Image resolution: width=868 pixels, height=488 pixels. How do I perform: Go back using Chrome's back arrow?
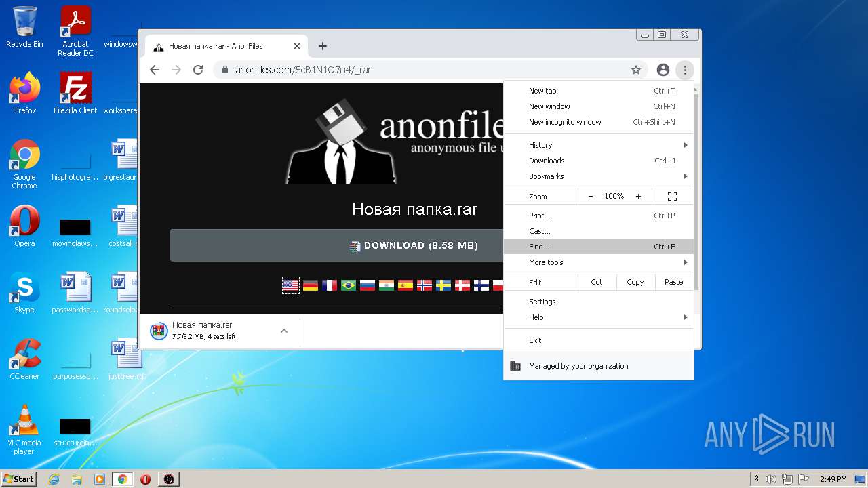tap(155, 70)
